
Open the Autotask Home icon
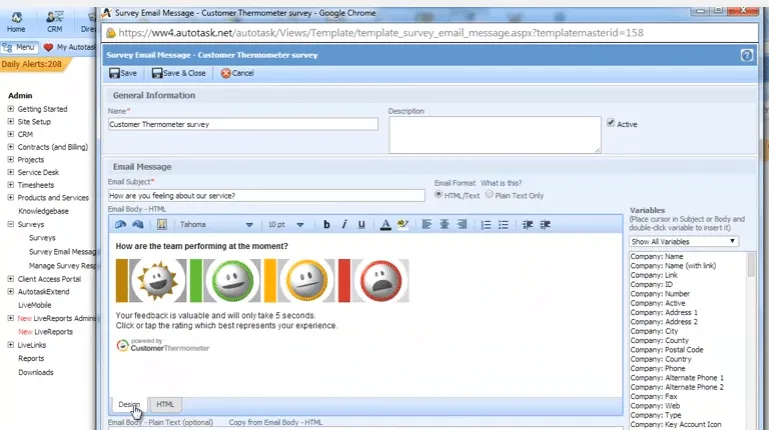click(x=16, y=22)
